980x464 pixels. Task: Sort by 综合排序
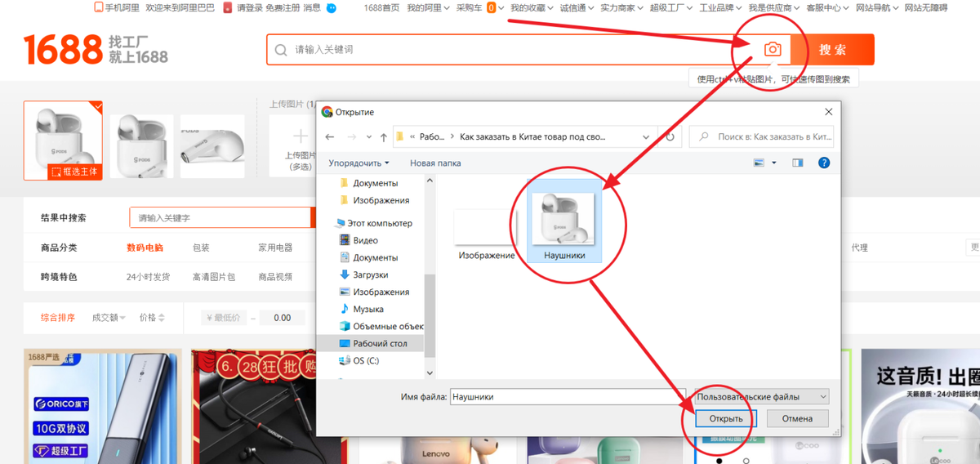(x=58, y=318)
